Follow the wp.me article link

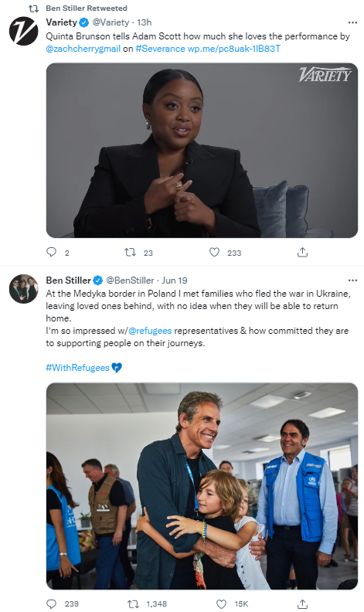tap(234, 49)
